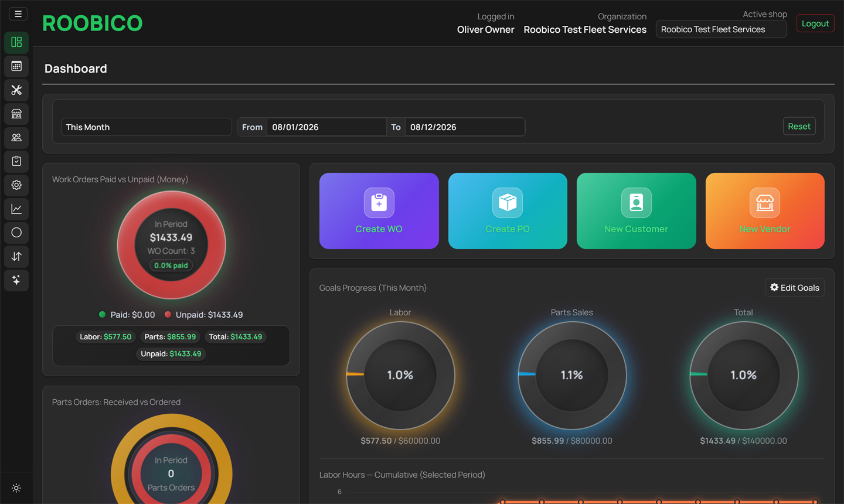This screenshot has width=844, height=504.
Task: Open the storefront icon in sidebar
Action: pos(16,114)
